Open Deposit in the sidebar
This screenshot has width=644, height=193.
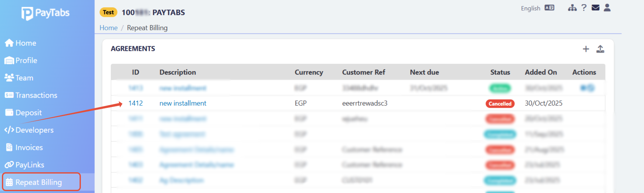pyautogui.click(x=24, y=113)
